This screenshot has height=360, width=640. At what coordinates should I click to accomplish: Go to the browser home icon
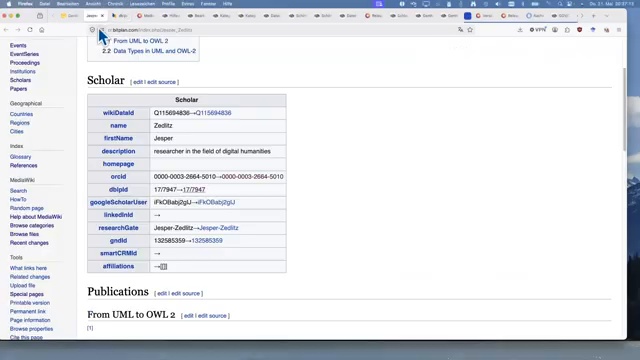(42, 30)
